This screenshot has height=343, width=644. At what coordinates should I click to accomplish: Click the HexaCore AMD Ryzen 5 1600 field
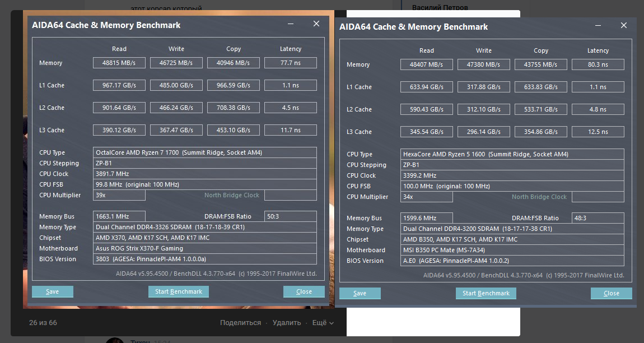click(512, 154)
